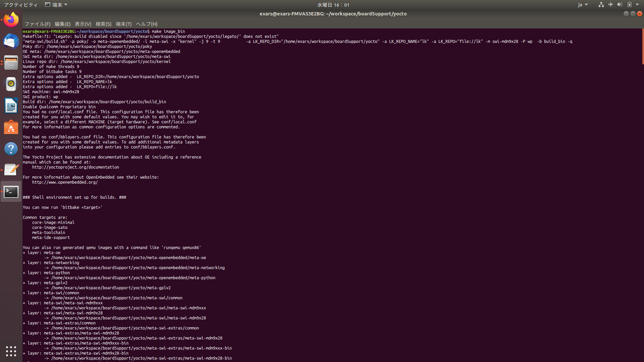Open the Files manager dock icon
This screenshot has height=362, width=644.
(x=11, y=63)
